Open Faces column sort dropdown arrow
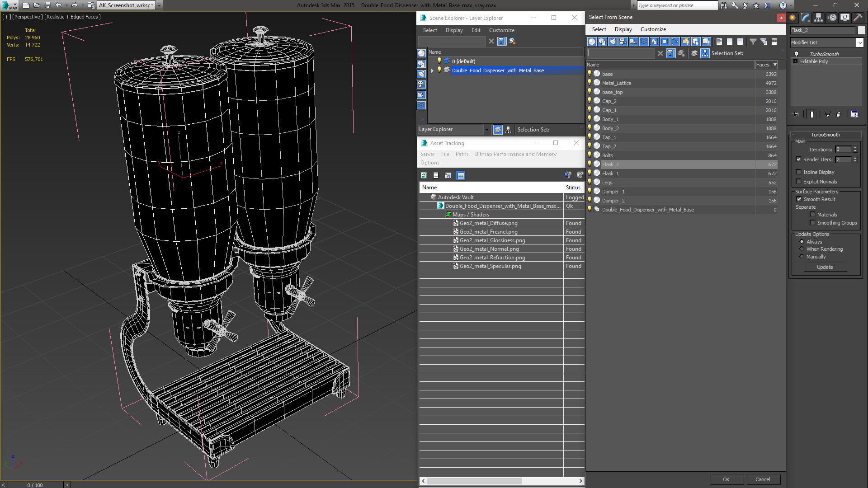 click(x=775, y=65)
